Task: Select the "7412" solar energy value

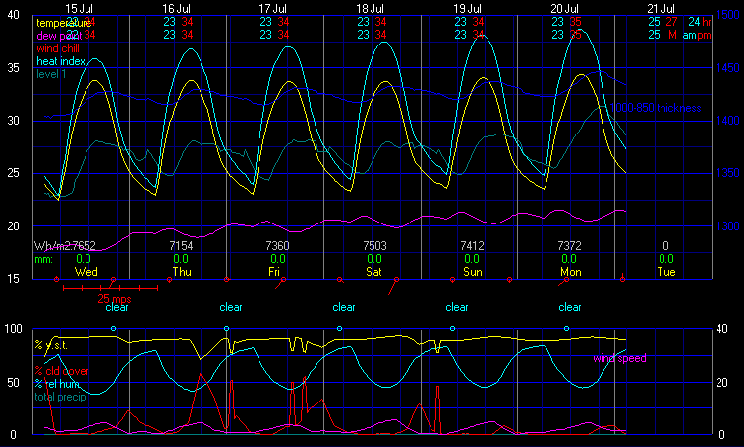Action: pyautogui.click(x=473, y=246)
